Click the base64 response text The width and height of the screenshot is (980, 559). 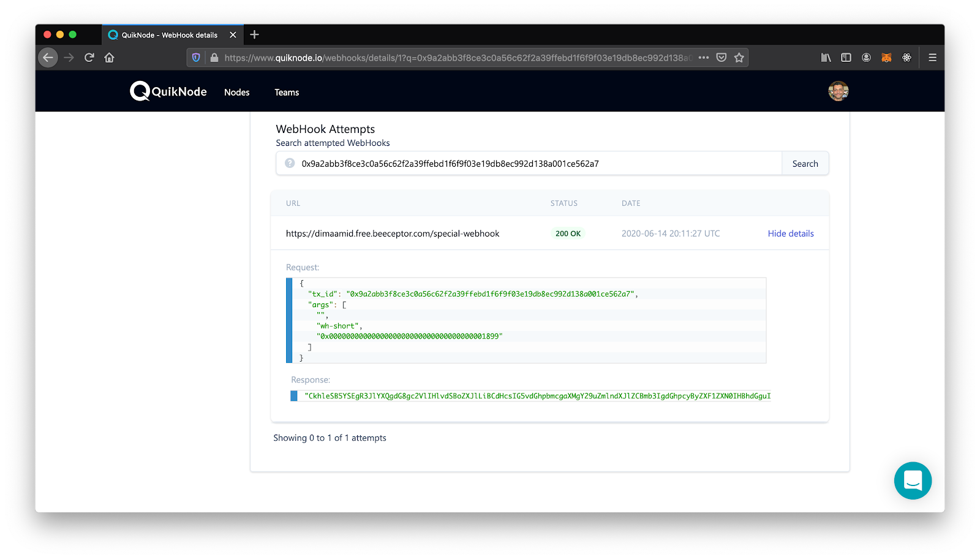[x=538, y=396]
